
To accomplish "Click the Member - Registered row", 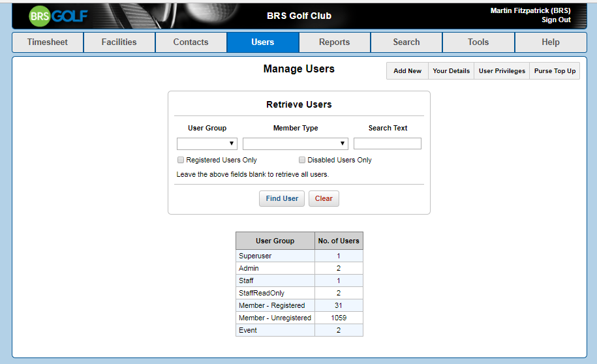I will coord(299,305).
